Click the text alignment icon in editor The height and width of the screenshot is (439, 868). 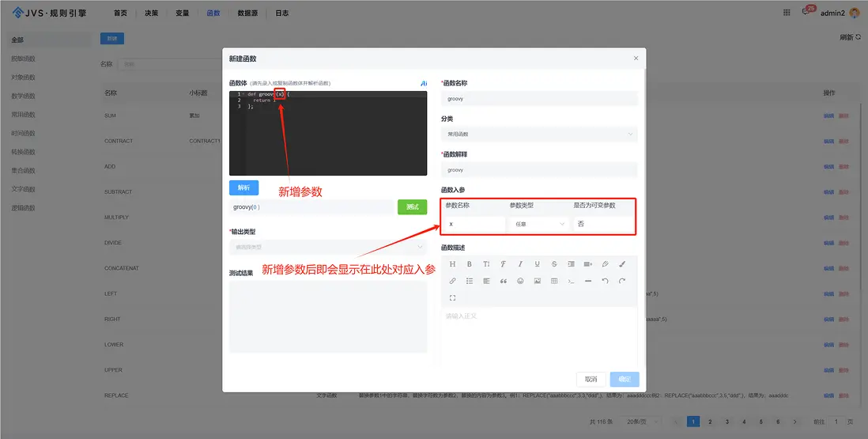486,282
